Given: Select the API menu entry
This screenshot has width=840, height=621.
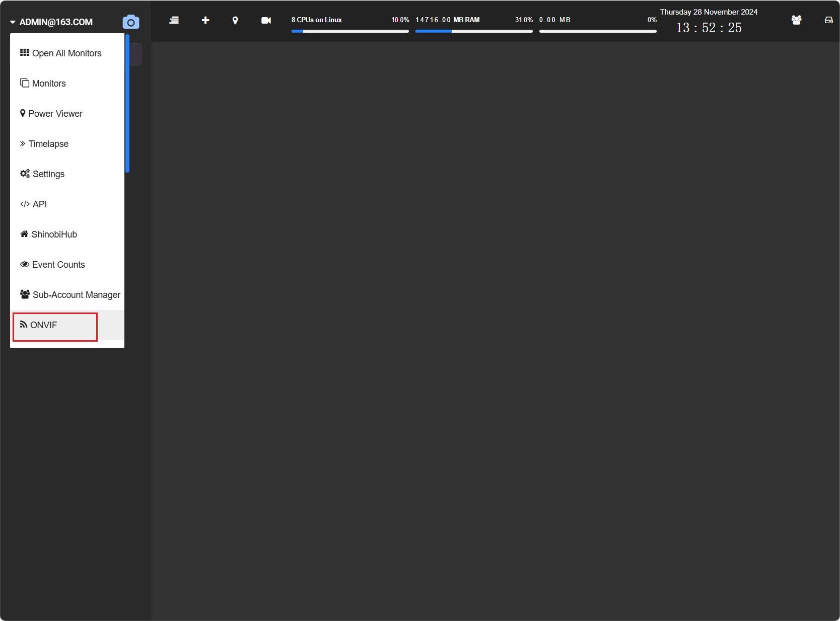Looking at the screenshot, I should point(67,204).
